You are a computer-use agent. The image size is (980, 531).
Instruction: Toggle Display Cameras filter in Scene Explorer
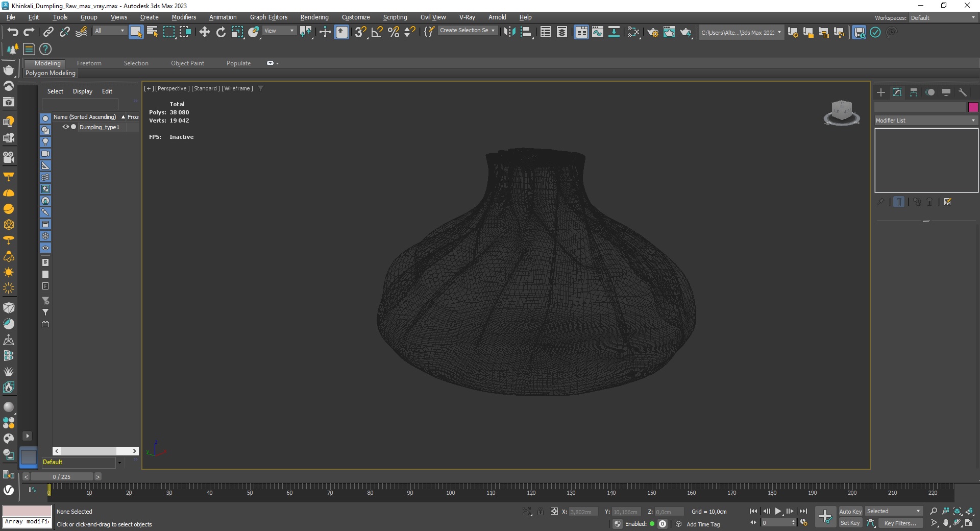tap(45, 154)
